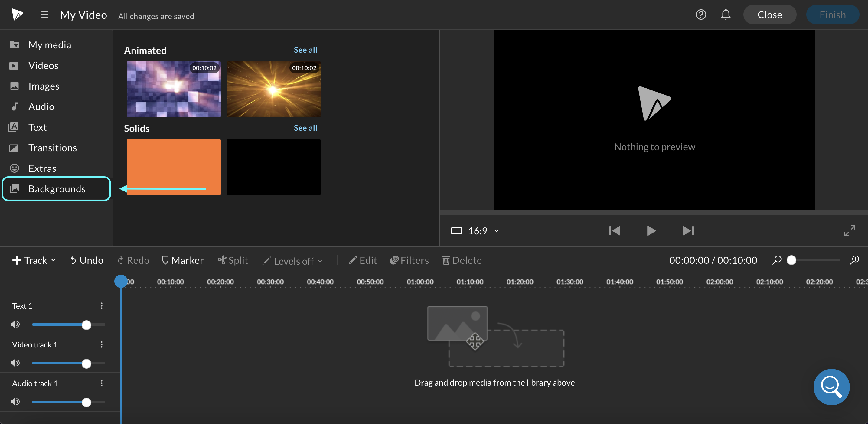Open the Track add dropdown
This screenshot has width=868, height=424.
(34, 260)
